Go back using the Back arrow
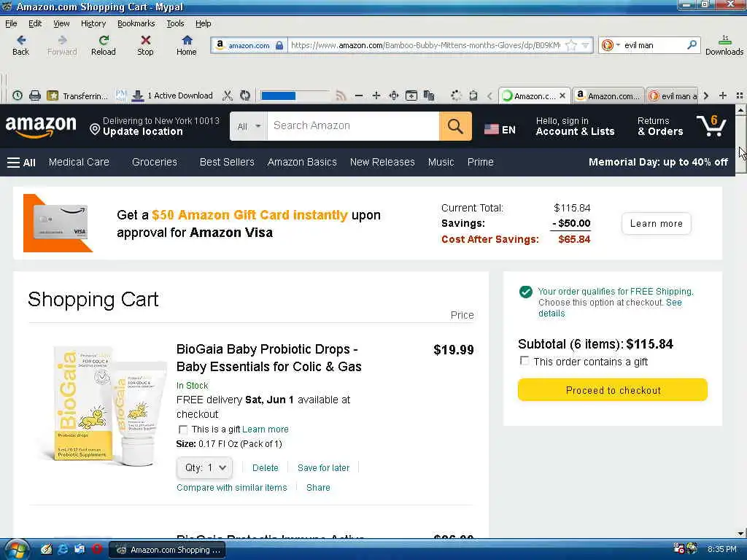Viewport: 747px width, 560px height. pos(20,45)
